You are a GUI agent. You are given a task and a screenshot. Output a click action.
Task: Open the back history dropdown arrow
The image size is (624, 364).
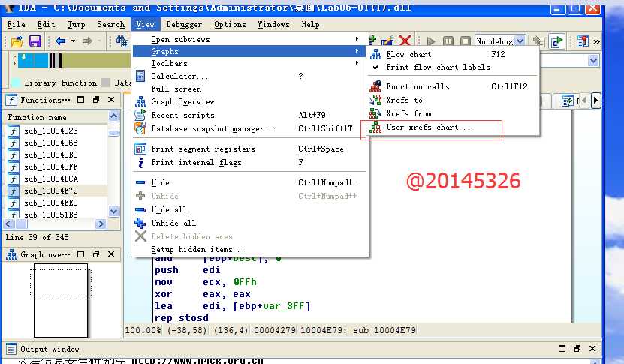click(x=73, y=41)
